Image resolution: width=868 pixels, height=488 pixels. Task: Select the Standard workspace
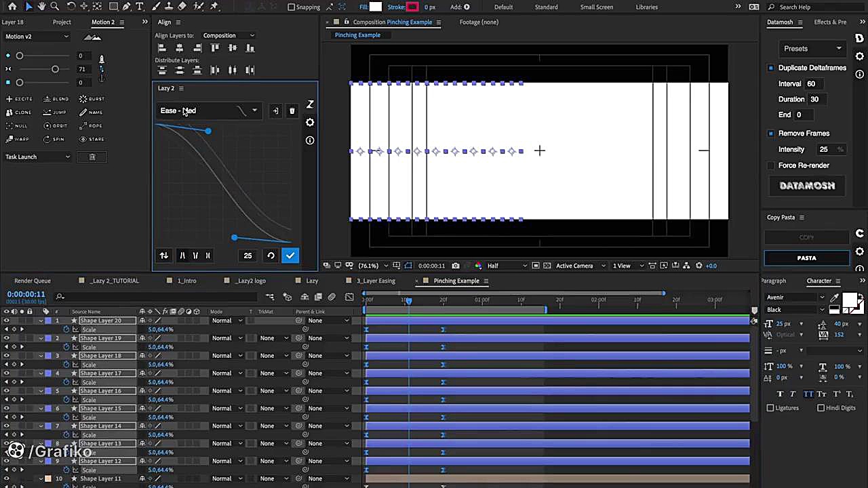(x=546, y=7)
